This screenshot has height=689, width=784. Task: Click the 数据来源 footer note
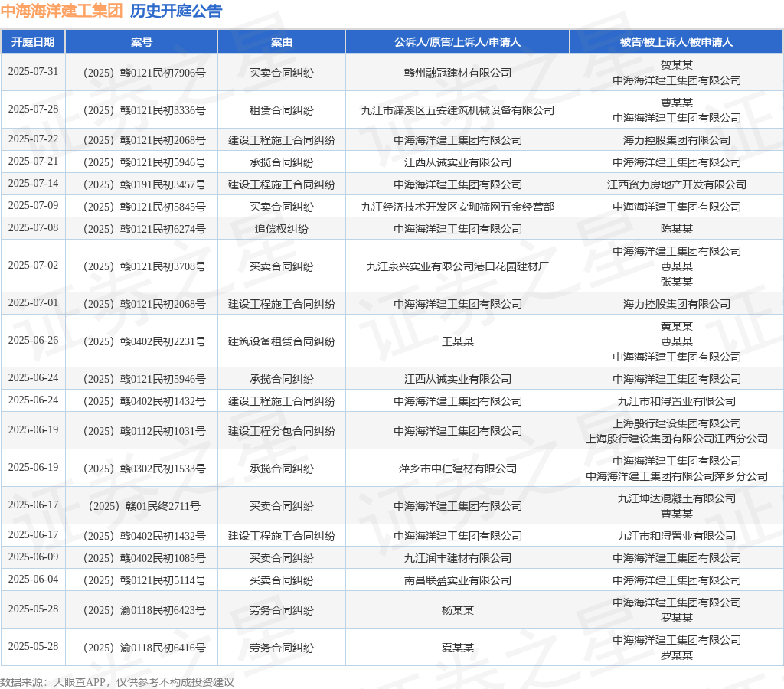pos(117,682)
